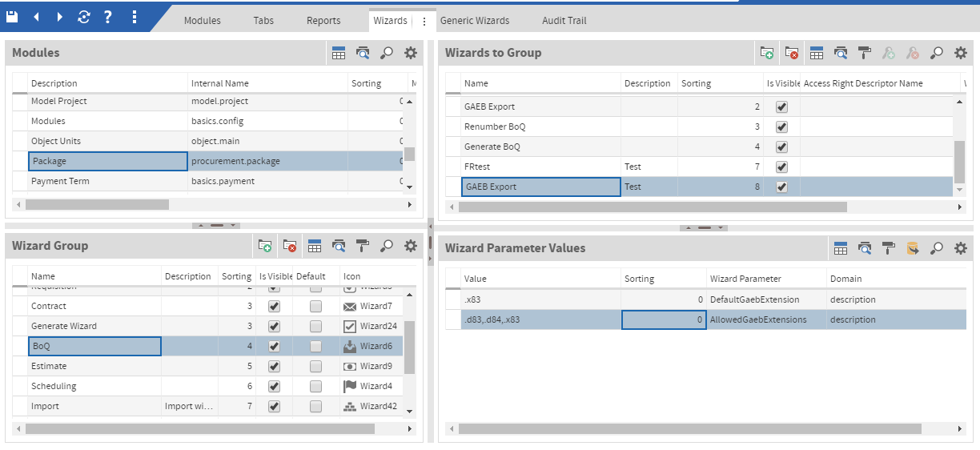980x450 pixels.
Task: Delete record in Wizard Group panel
Action: (x=290, y=246)
